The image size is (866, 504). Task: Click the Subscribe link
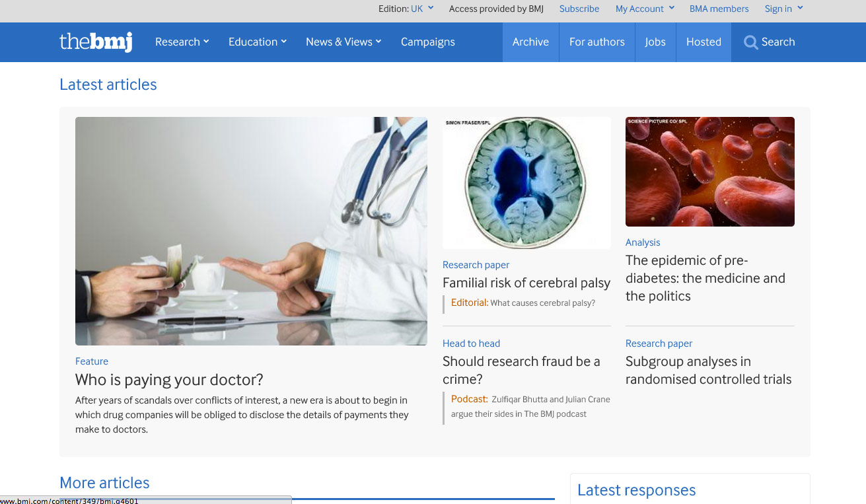tap(579, 9)
